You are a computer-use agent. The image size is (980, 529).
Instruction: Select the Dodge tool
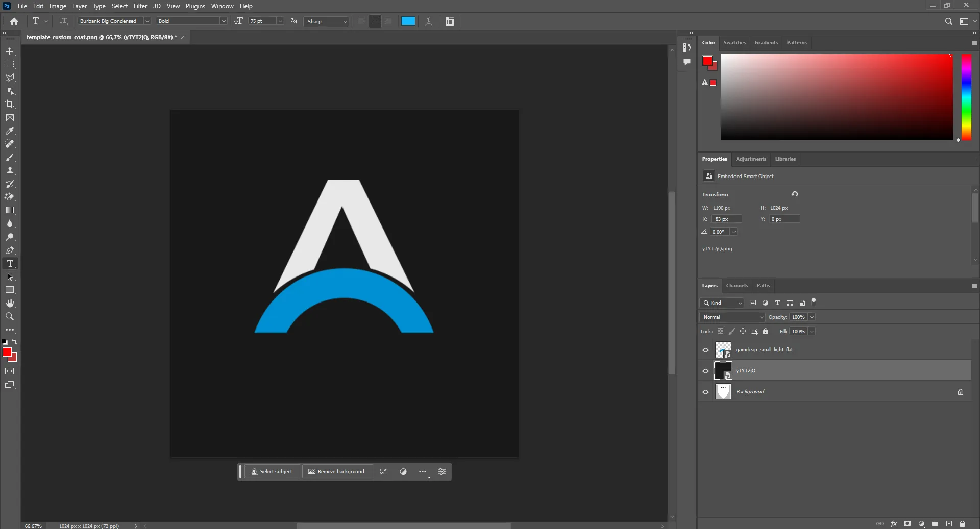coord(10,237)
